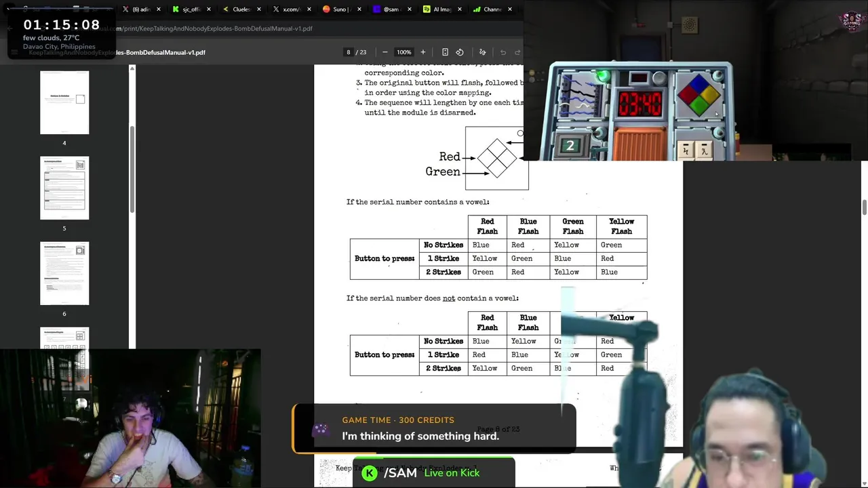Close the AI Image tab
The image size is (868, 488).
tap(460, 9)
